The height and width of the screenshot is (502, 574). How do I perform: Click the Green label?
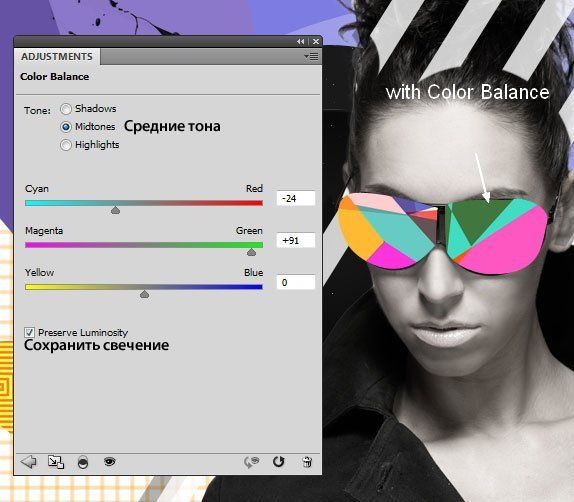(249, 231)
